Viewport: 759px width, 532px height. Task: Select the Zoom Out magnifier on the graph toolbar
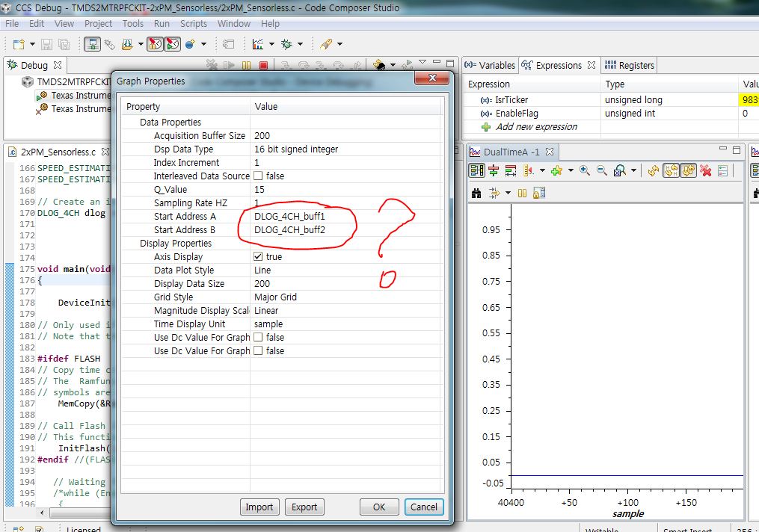click(x=601, y=170)
